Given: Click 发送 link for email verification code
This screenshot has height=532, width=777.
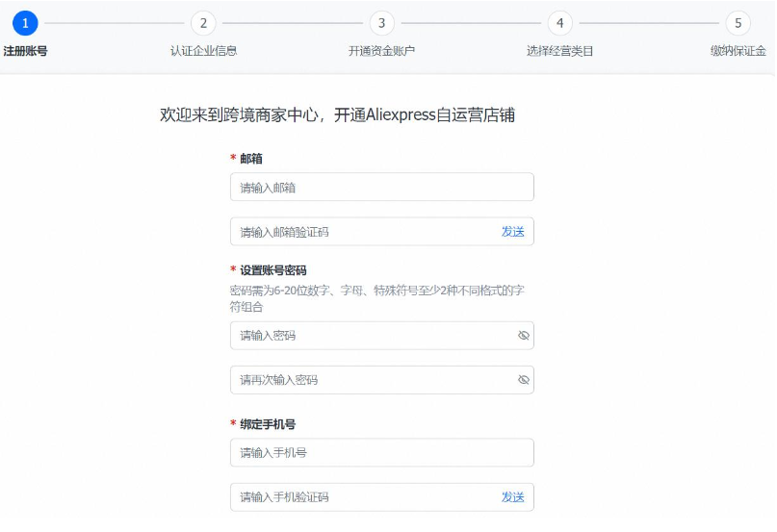Looking at the screenshot, I should coord(512,232).
